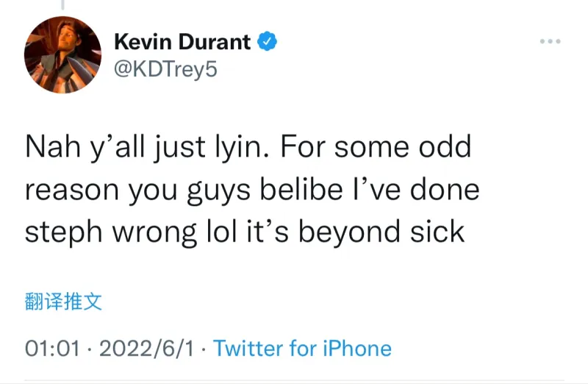Click the display name Kevin Durant
The image size is (588, 384).
182,42
